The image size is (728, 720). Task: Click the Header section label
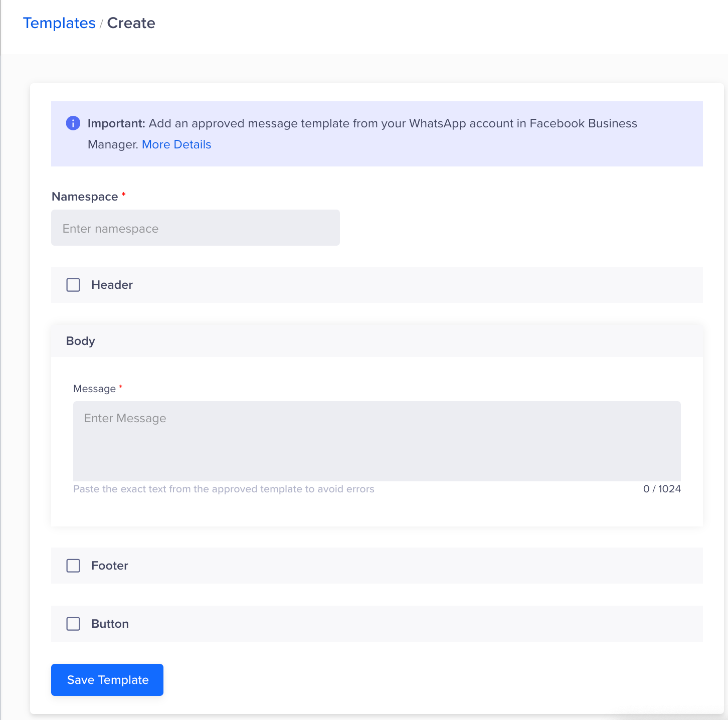(x=112, y=285)
